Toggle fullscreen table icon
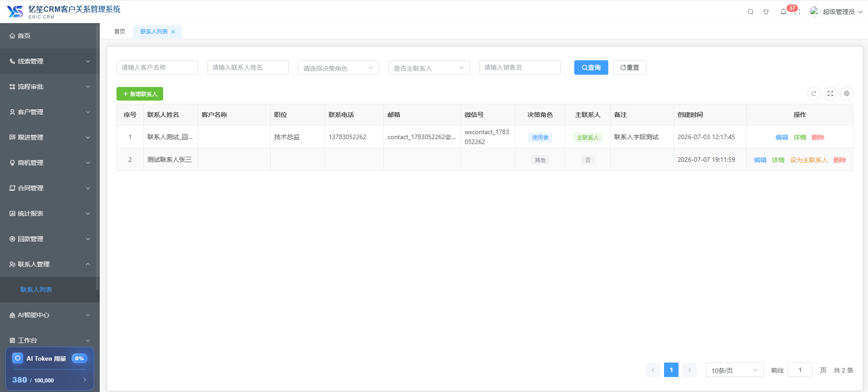The image size is (868, 392). [x=830, y=94]
